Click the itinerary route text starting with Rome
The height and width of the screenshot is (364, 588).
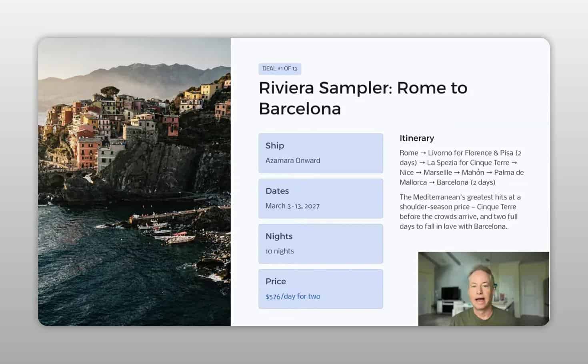(462, 168)
